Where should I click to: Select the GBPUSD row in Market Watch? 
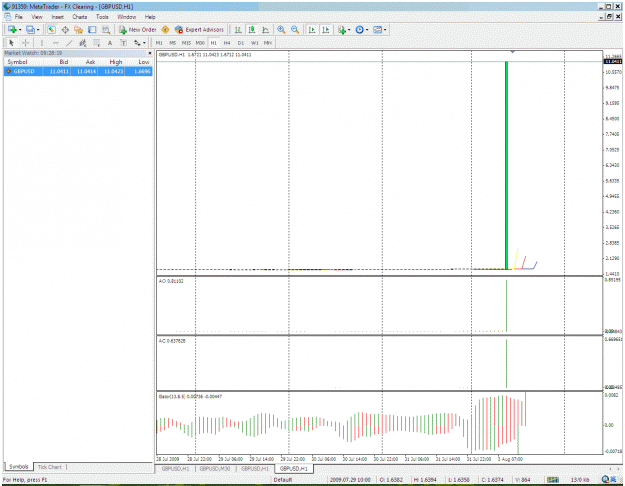click(x=78, y=71)
